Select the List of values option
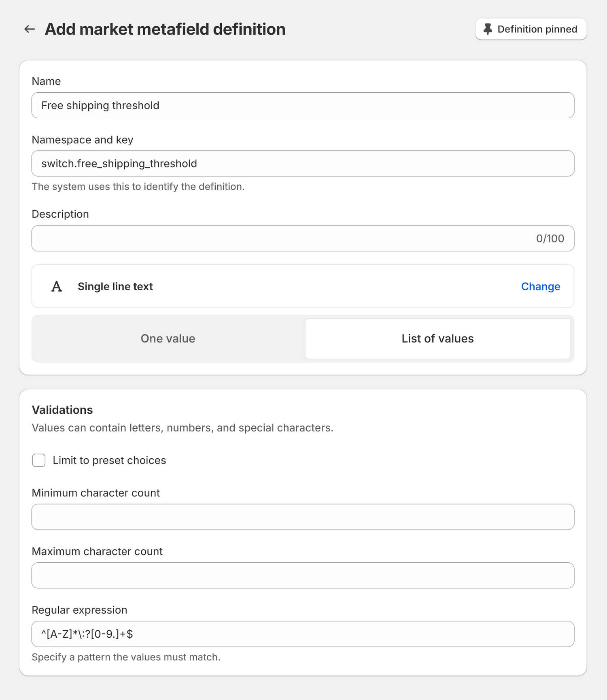607x700 pixels. (x=438, y=338)
